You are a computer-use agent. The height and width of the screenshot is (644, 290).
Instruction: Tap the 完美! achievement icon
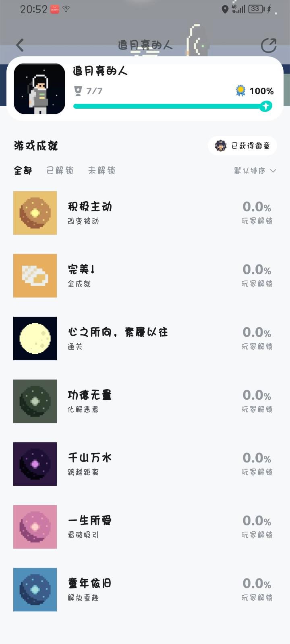click(x=35, y=276)
